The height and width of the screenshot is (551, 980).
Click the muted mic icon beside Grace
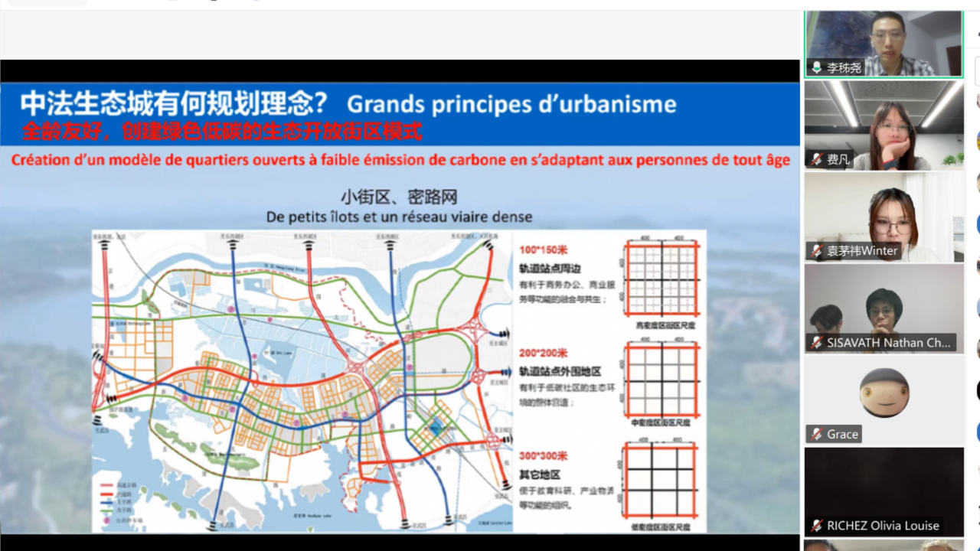817,434
